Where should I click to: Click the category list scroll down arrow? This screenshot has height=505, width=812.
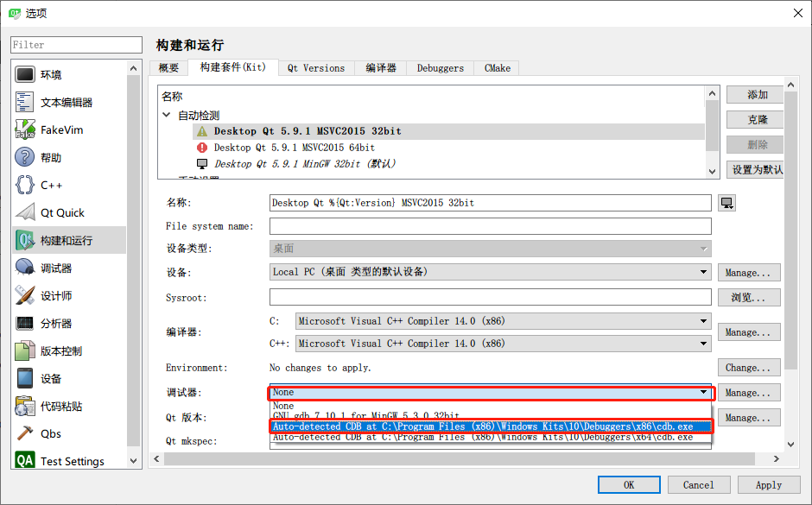tap(133, 460)
